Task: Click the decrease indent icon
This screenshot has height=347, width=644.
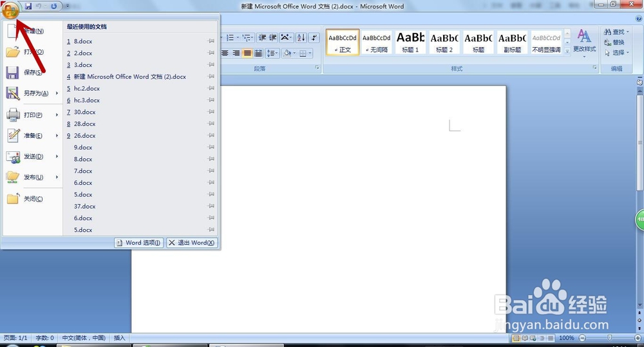Action: click(x=262, y=38)
